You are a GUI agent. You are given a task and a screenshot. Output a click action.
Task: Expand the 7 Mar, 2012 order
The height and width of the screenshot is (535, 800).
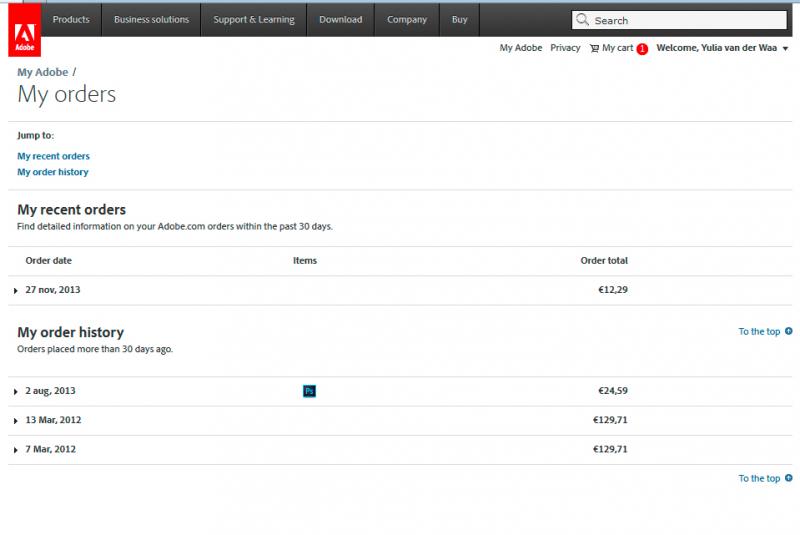point(15,450)
